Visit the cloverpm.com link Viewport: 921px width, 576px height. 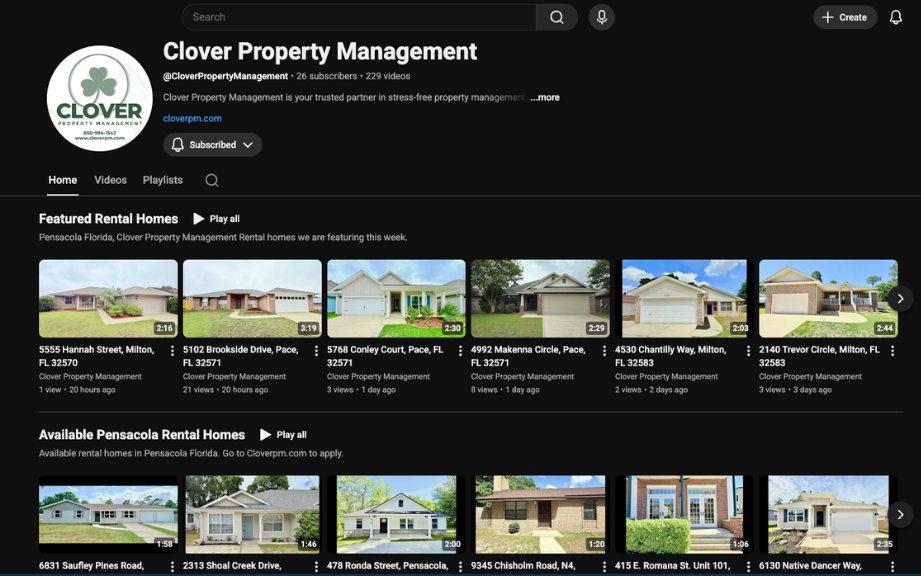pyautogui.click(x=192, y=118)
